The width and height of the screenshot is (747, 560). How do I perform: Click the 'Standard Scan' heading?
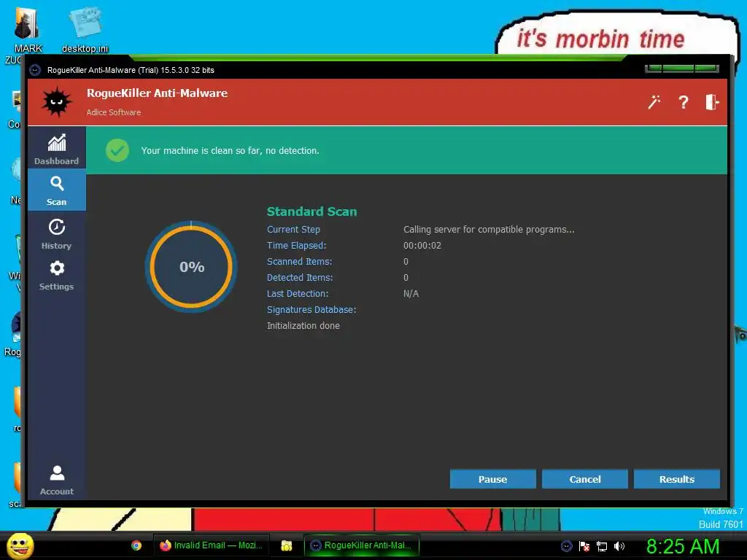[311, 211]
